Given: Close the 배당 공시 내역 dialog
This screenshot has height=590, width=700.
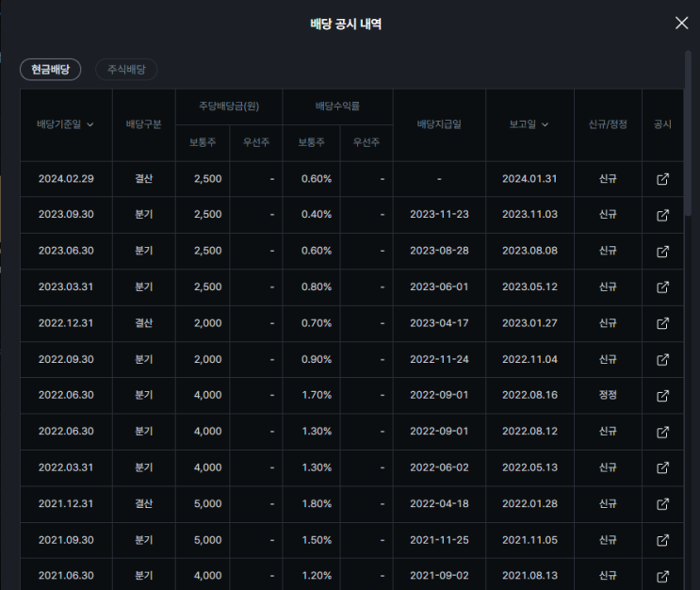Looking at the screenshot, I should point(682,23).
